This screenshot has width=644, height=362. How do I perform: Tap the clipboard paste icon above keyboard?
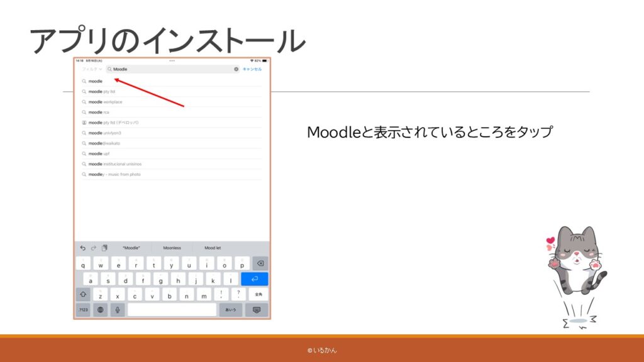[x=104, y=248]
